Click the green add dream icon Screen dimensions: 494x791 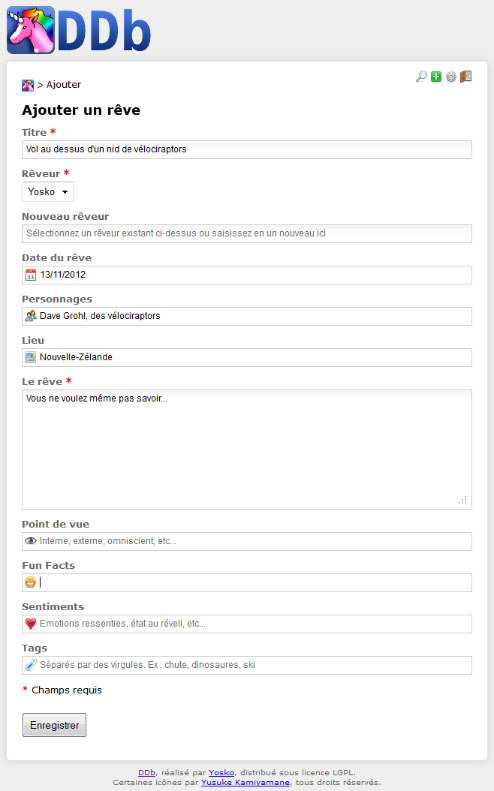[x=436, y=77]
